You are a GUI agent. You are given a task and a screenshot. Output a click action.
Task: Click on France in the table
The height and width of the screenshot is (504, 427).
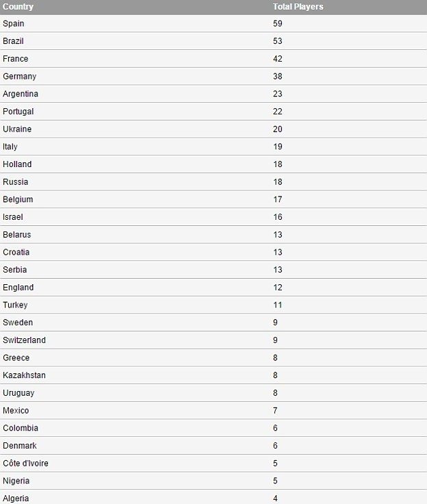click(x=16, y=59)
